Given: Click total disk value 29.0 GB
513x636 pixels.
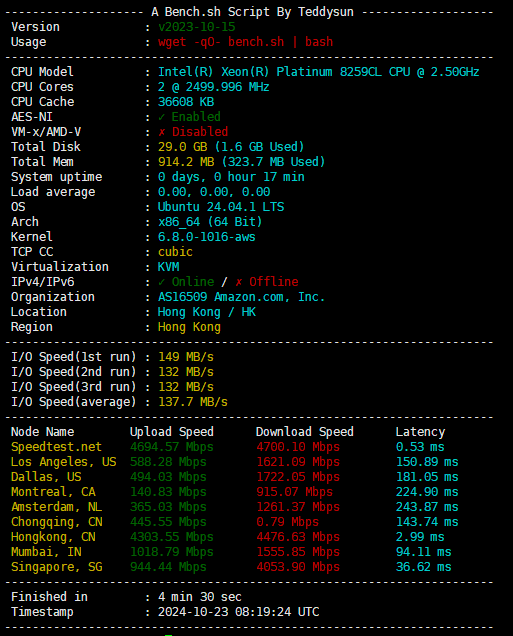Looking at the screenshot, I should pyautogui.click(x=182, y=147).
